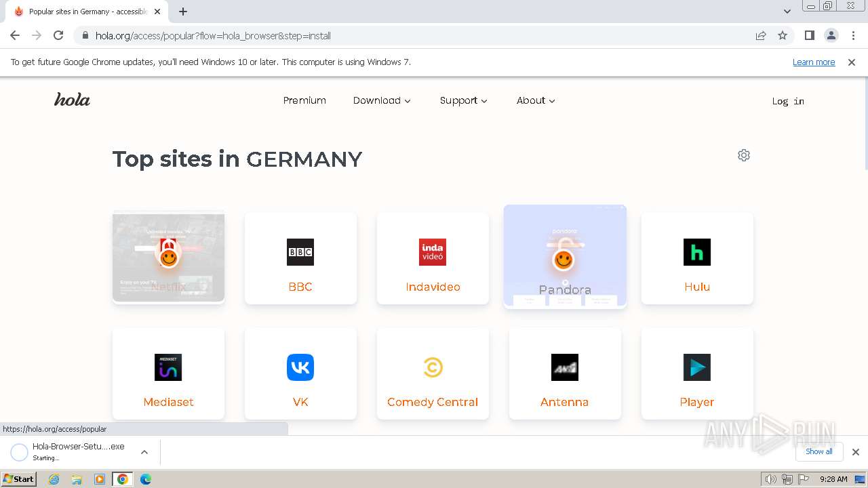Image resolution: width=868 pixels, height=488 pixels.
Task: Expand the Download menu
Action: 382,100
